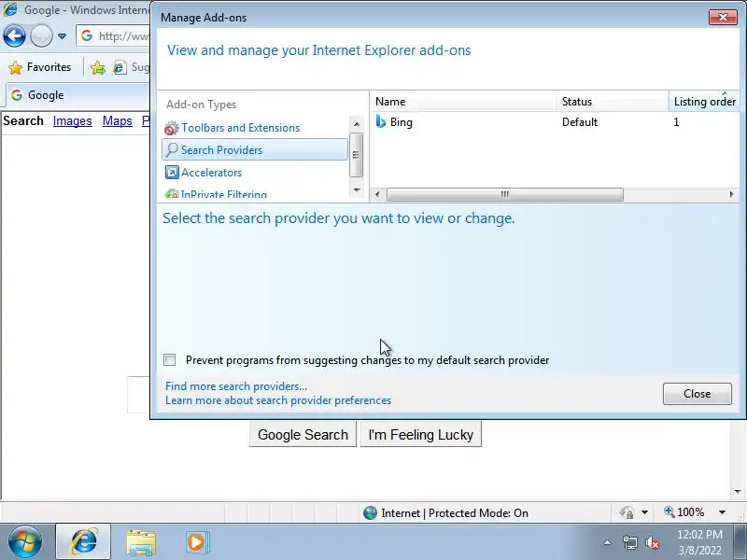Click the InPrivate filtering status bar icon
The width and height of the screenshot is (747, 560).
pyautogui.click(x=627, y=512)
